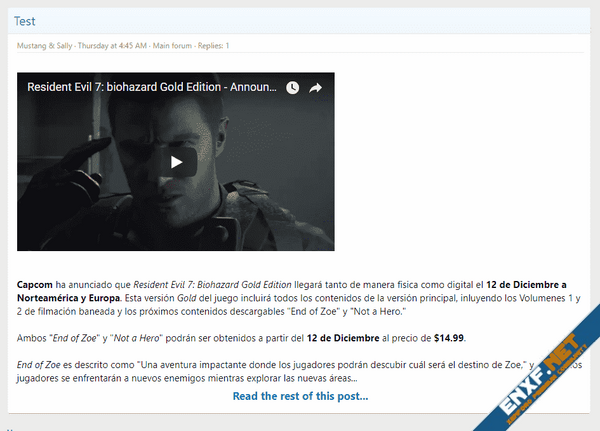Open the Main forum link
The width and height of the screenshot is (600, 431).
click(172, 46)
